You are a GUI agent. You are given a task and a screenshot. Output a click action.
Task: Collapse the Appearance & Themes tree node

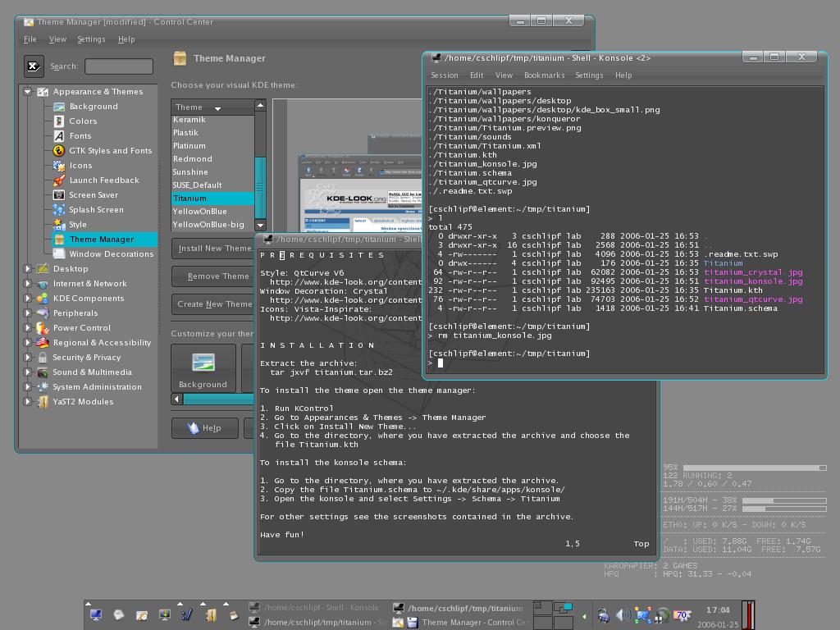click(27, 92)
